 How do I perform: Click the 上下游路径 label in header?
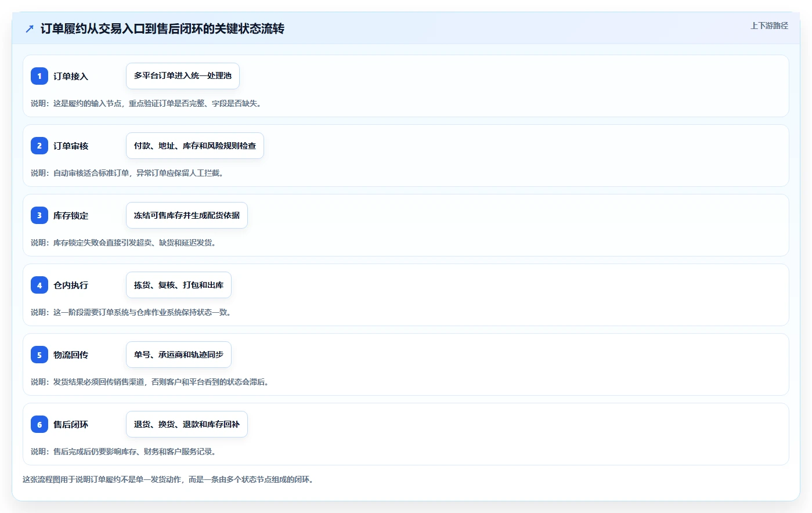click(x=769, y=26)
